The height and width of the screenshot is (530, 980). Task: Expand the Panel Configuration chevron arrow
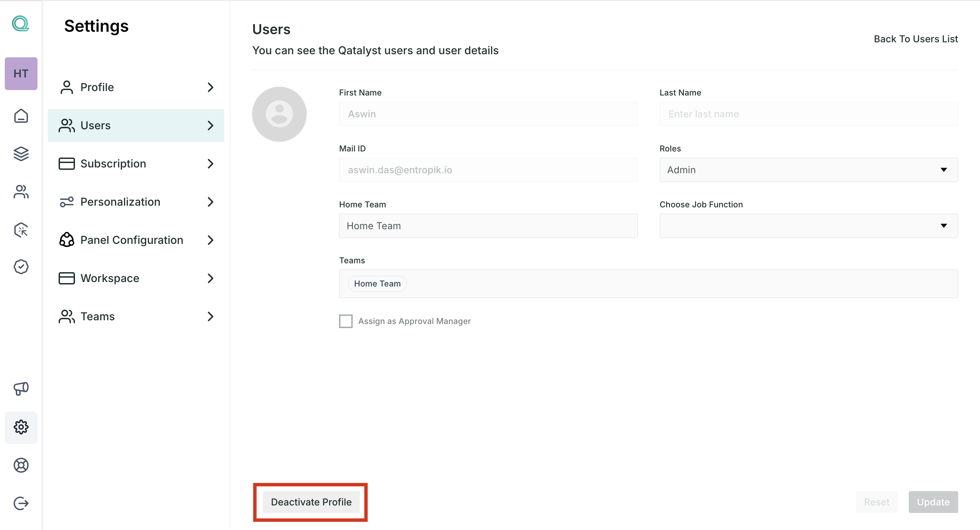coord(210,240)
